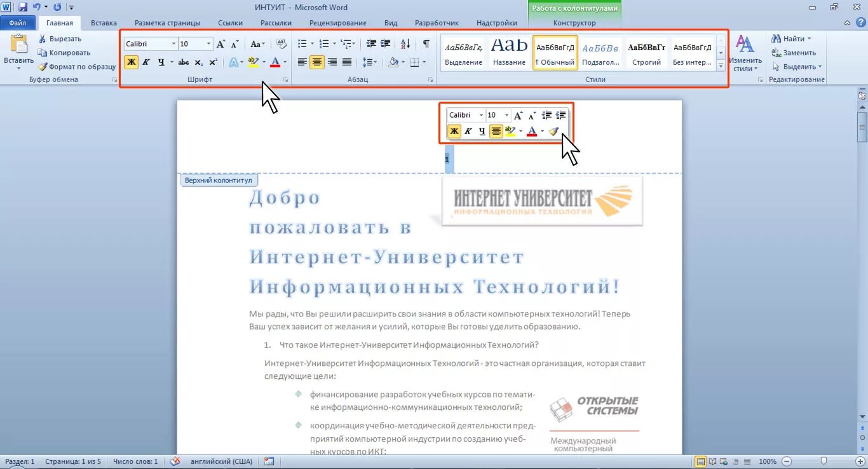Increase font size with ribbon grow-font icon
This screenshot has width=868, height=469.
pyautogui.click(x=220, y=44)
